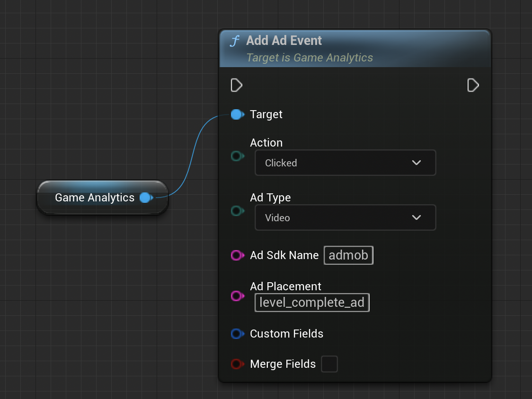Image resolution: width=532 pixels, height=399 pixels.
Task: Click the level_complete_ad placement text field
Action: click(312, 303)
